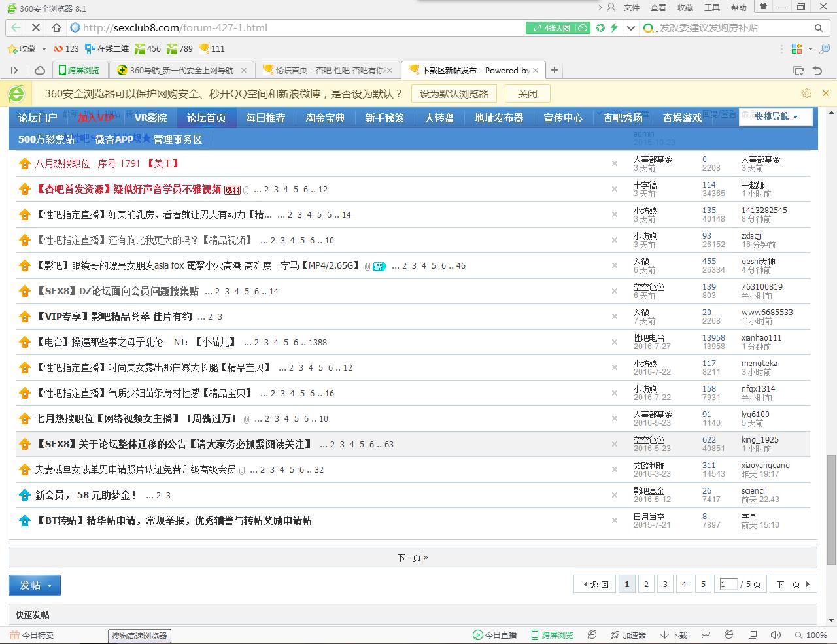Open the flag feedback icon in status bar

(706, 635)
